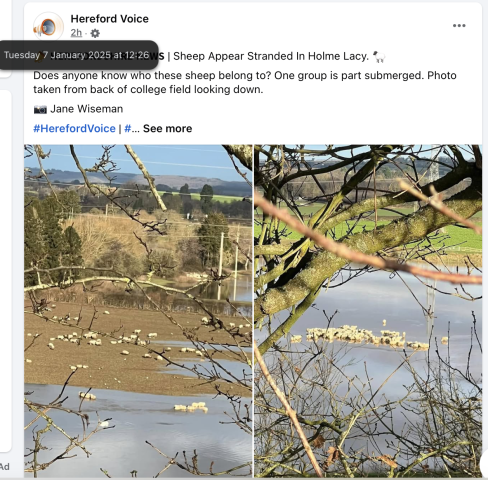The image size is (488, 480).
Task: Click the Ad label at bottom left
Action: click(5, 467)
